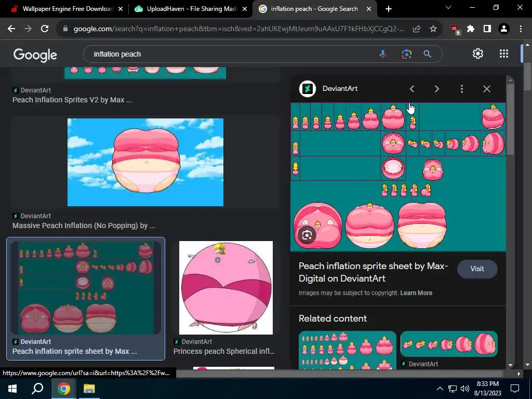The image size is (532, 399).
Task: Expand hidden system tray icons
Action: tap(440, 389)
